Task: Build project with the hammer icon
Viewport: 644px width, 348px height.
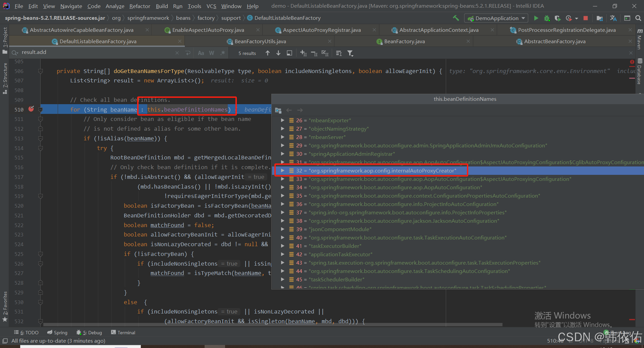Action: [456, 18]
